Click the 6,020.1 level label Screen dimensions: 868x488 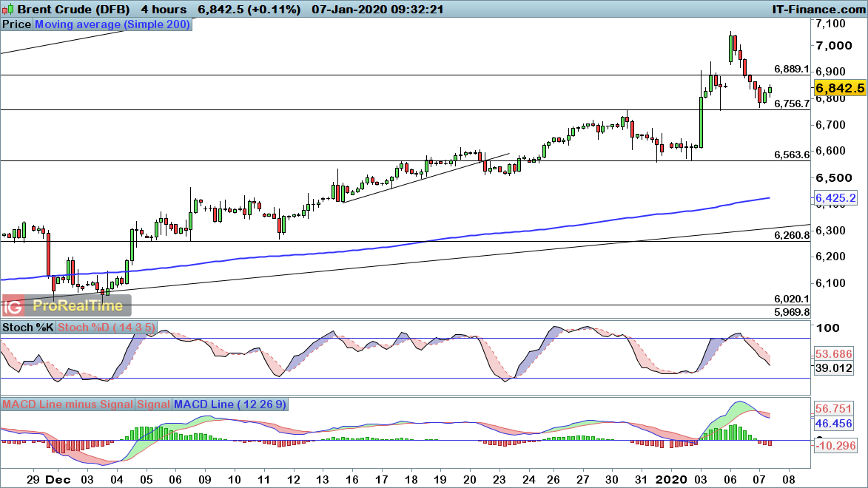coord(792,299)
